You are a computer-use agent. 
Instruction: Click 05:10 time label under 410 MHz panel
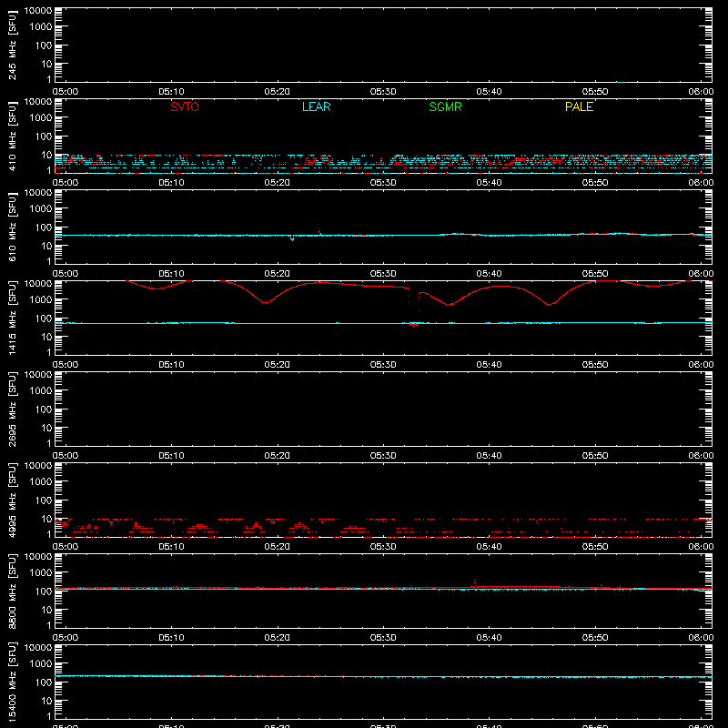(171, 183)
